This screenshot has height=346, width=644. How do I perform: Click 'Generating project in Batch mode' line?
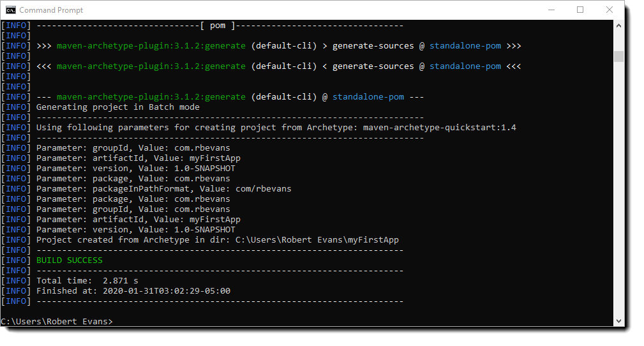[x=118, y=107]
